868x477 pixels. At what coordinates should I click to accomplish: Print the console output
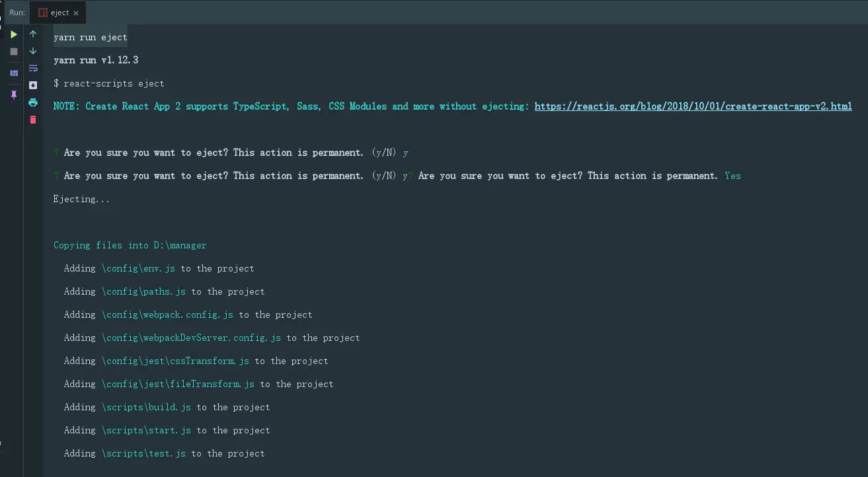tap(33, 102)
